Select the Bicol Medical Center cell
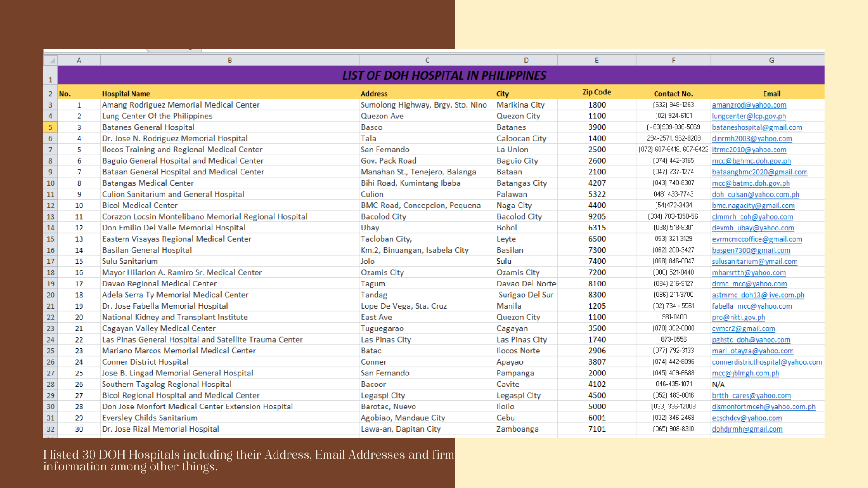The image size is (868, 488). pyautogui.click(x=140, y=206)
